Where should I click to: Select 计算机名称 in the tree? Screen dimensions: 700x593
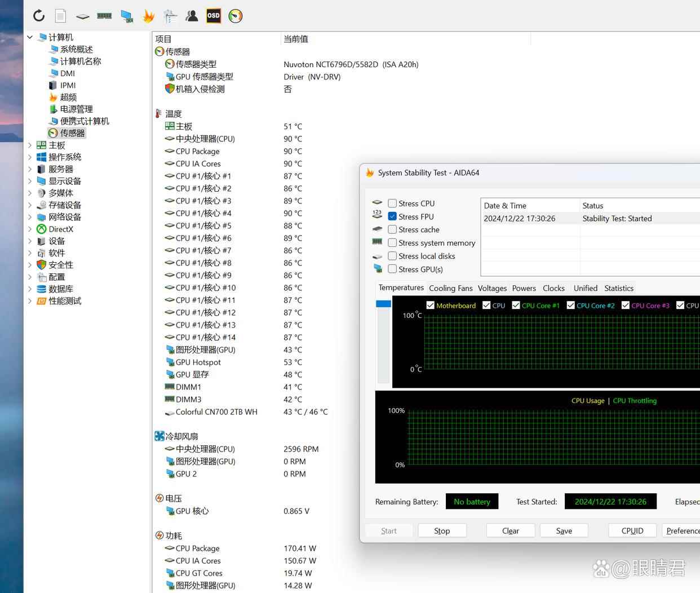(81, 61)
